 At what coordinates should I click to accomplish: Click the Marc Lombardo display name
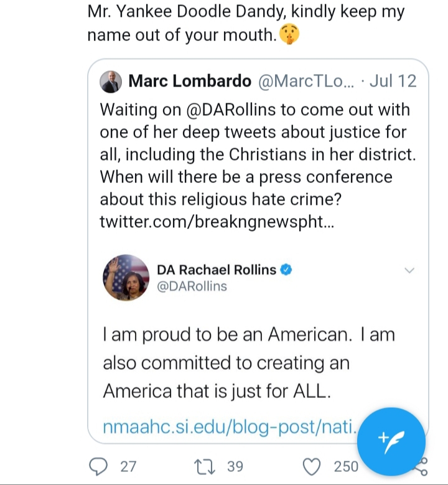[190, 81]
